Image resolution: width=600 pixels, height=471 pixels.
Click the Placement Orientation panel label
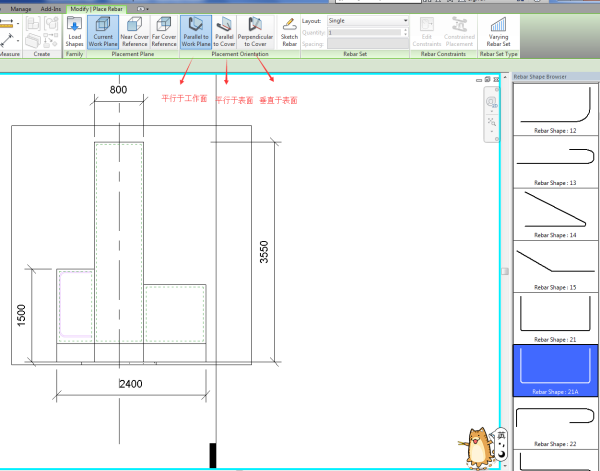[x=240, y=54]
